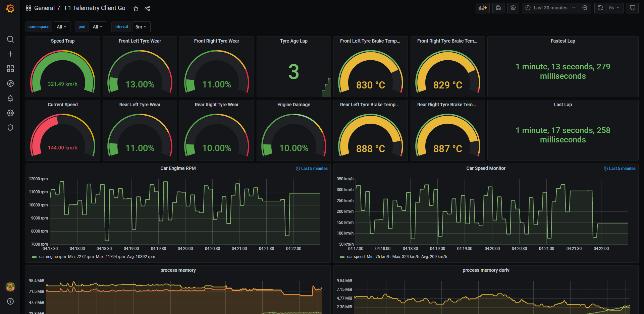
Task: Click the Create plus icon in sidebar
Action: click(10, 54)
